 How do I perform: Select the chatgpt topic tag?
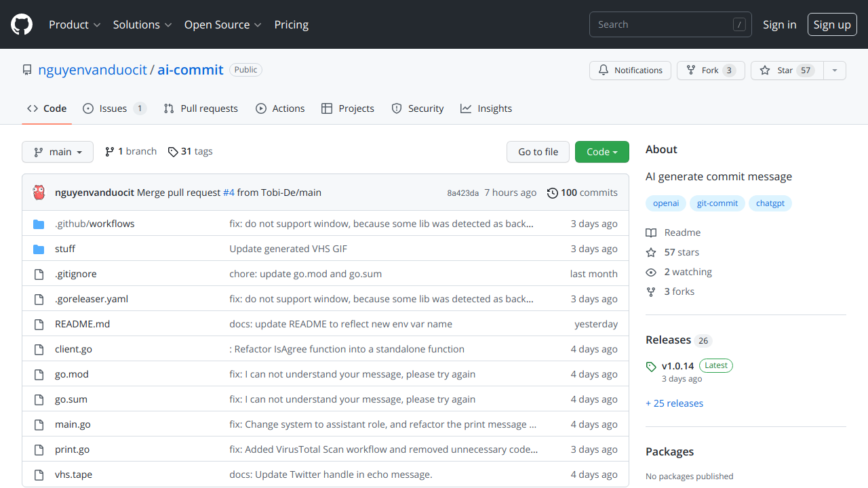pyautogui.click(x=770, y=203)
